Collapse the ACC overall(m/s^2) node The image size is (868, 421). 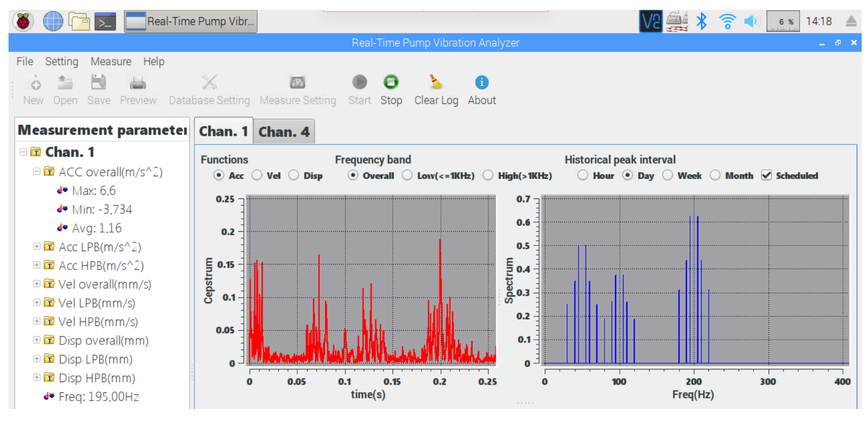[x=36, y=172]
